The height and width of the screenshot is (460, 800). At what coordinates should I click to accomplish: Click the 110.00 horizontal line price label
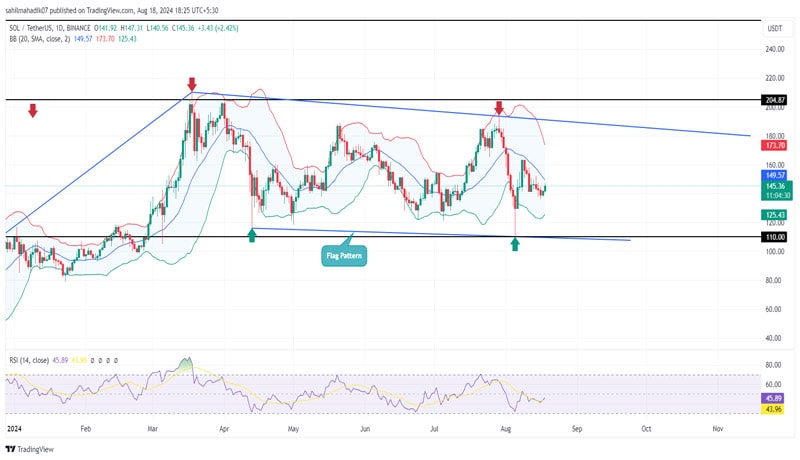click(773, 237)
